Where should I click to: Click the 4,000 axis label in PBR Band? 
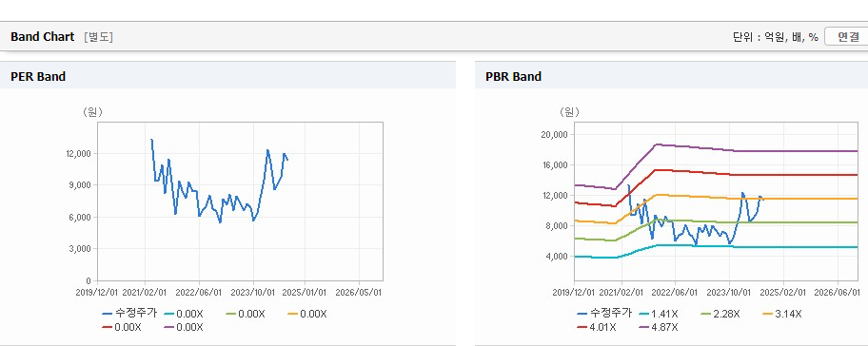tap(556, 256)
